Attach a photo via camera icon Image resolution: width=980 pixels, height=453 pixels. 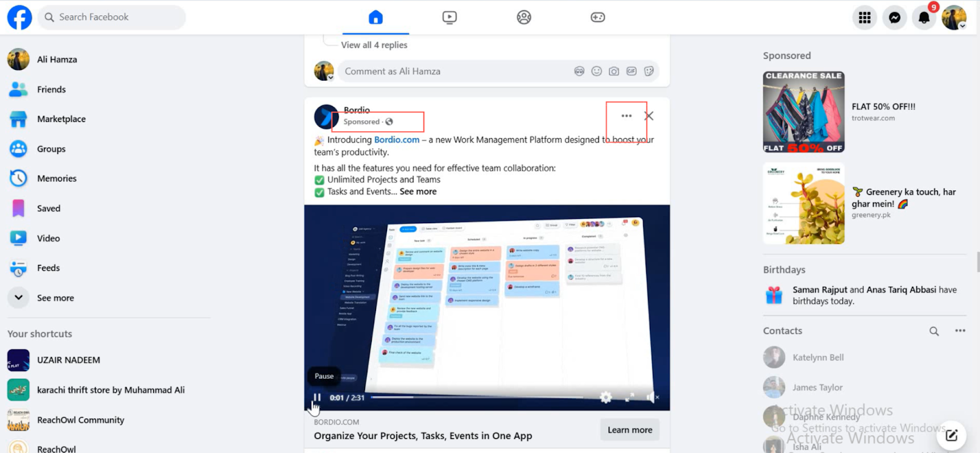614,71
